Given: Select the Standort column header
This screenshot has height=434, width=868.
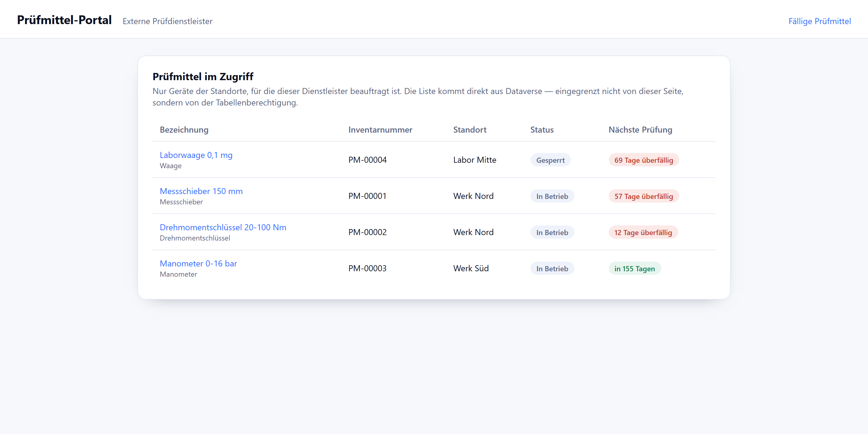Looking at the screenshot, I should tap(470, 130).
